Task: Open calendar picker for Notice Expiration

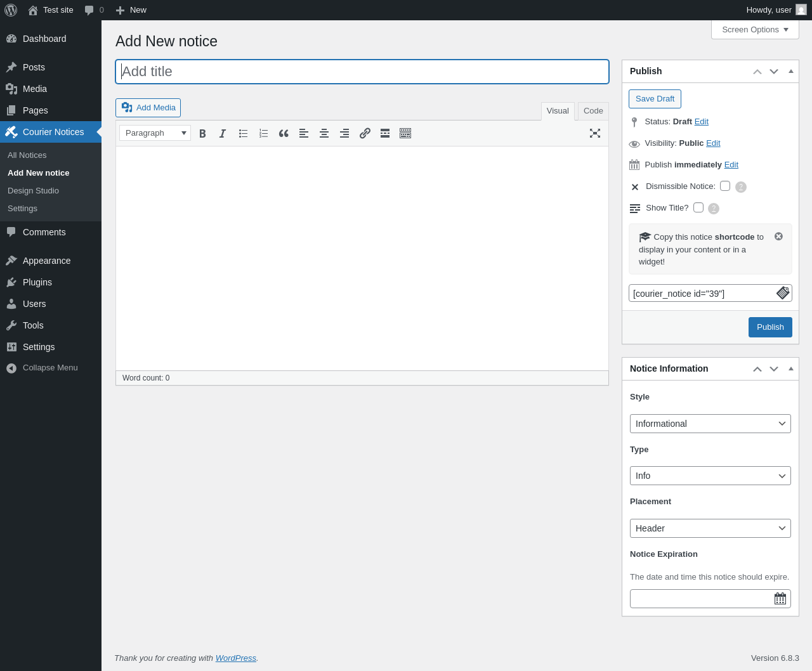Action: (x=780, y=599)
